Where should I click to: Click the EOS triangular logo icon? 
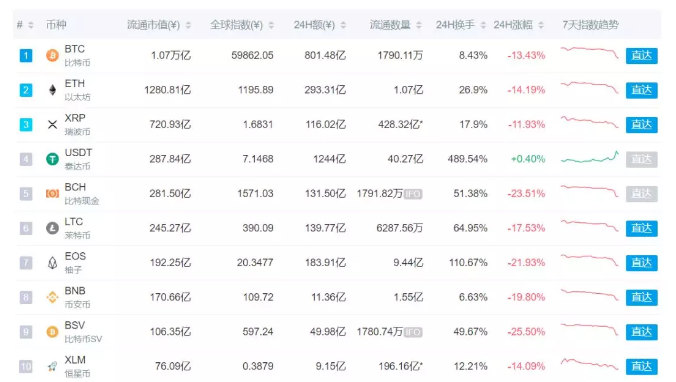[52, 263]
